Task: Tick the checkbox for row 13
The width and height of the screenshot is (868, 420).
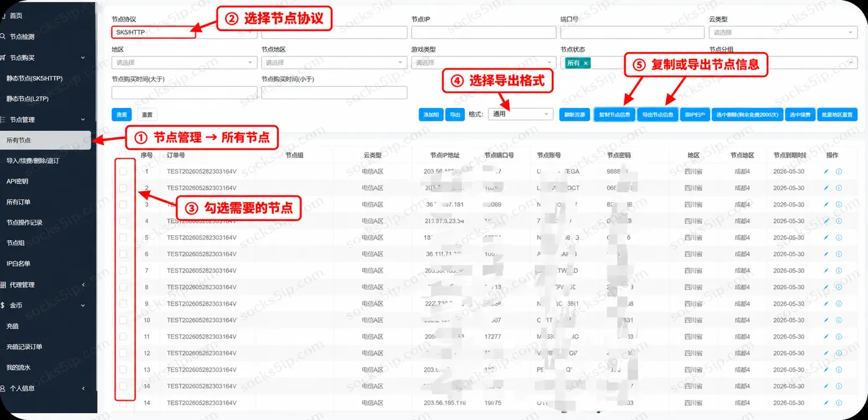Action: click(x=123, y=370)
